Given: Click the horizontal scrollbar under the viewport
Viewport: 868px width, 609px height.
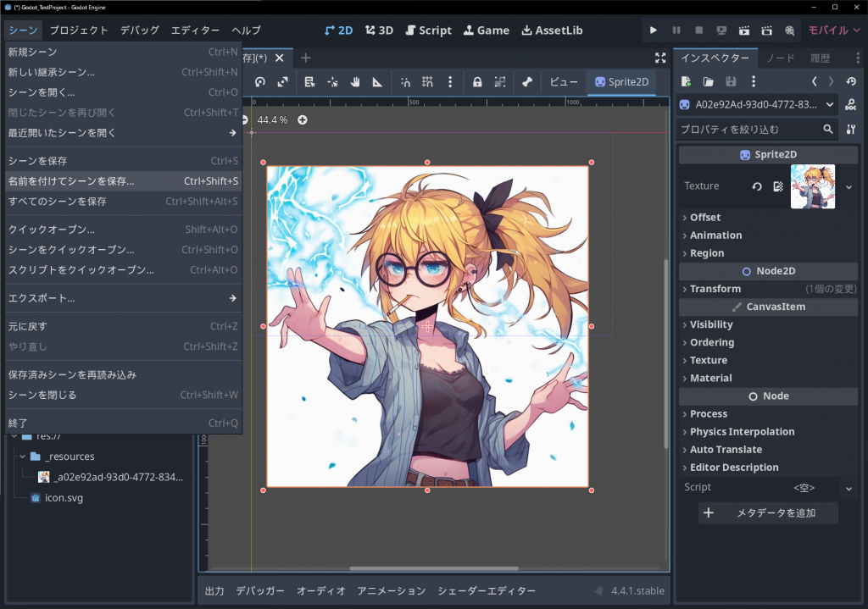Looking at the screenshot, I should tap(433, 568).
